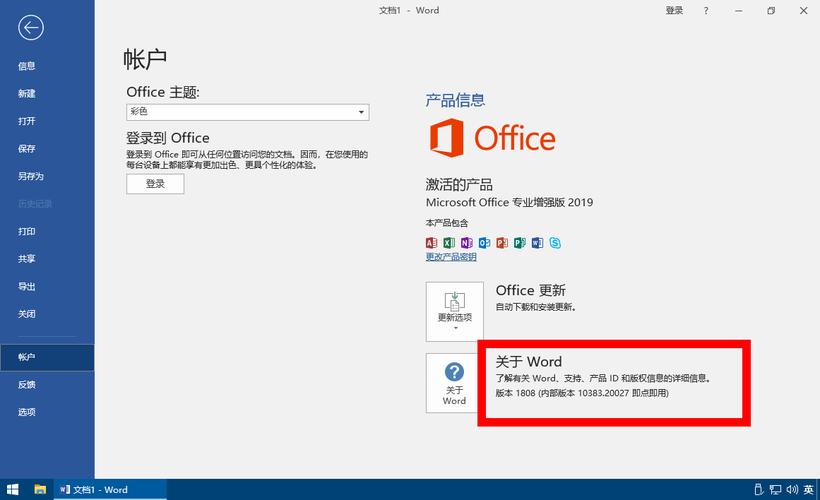Click the version text 版本 1808
Image resolution: width=820 pixels, height=500 pixels.
click(x=582, y=393)
